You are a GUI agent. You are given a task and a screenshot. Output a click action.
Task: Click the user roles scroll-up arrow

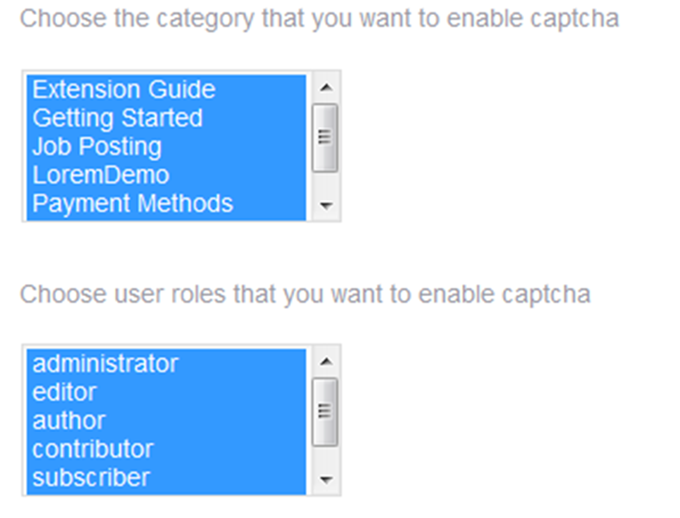[325, 362]
